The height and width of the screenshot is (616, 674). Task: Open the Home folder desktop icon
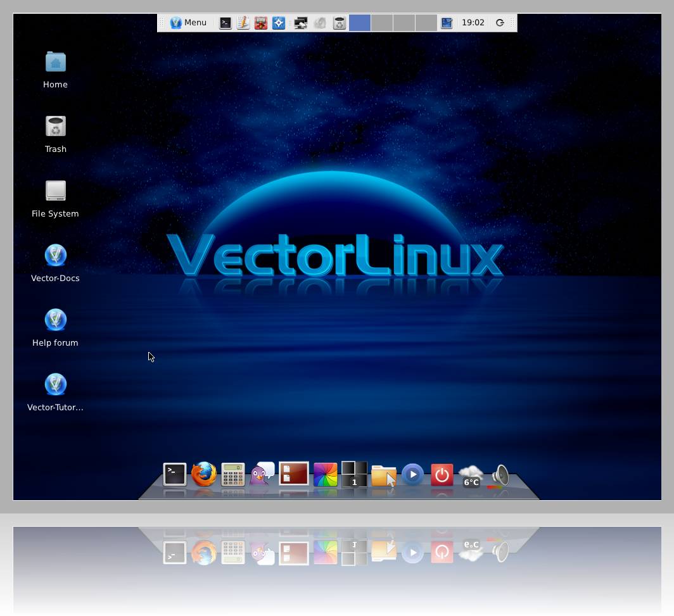[56, 63]
